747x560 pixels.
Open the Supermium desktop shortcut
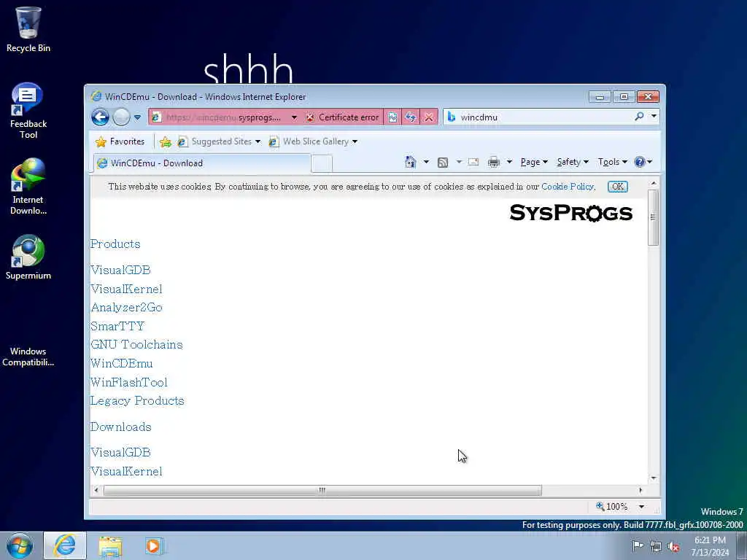tap(28, 257)
